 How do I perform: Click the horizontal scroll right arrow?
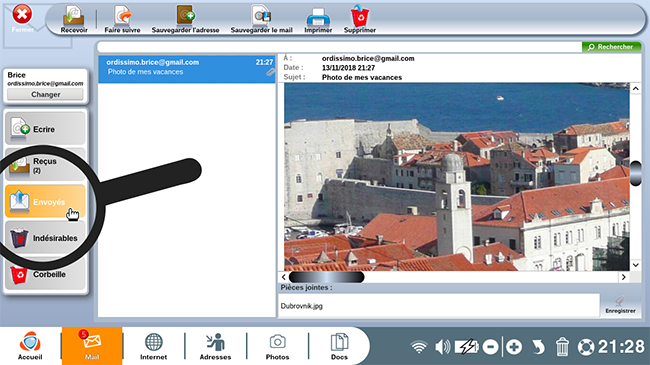(623, 277)
